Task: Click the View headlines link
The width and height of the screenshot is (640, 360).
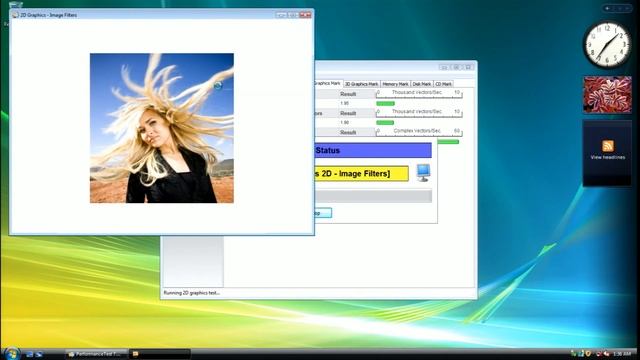Action: coord(607,157)
